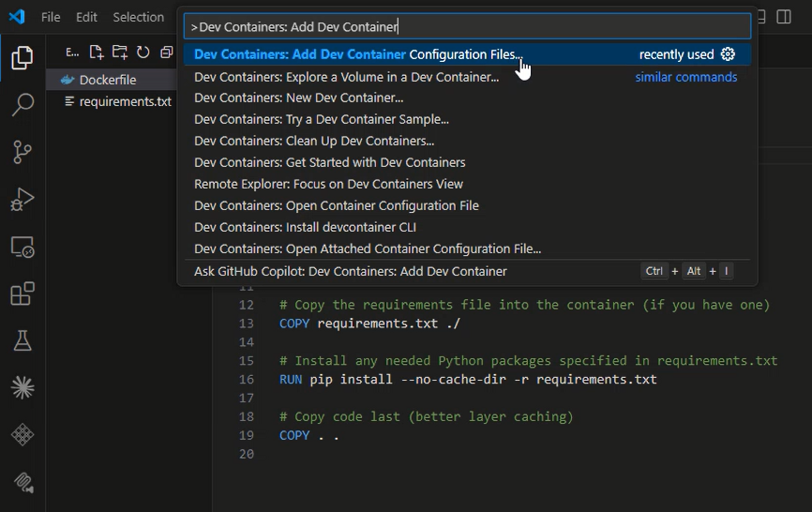The image size is (812, 512).
Task: Click line number 13 in the editor
Action: 247,324
